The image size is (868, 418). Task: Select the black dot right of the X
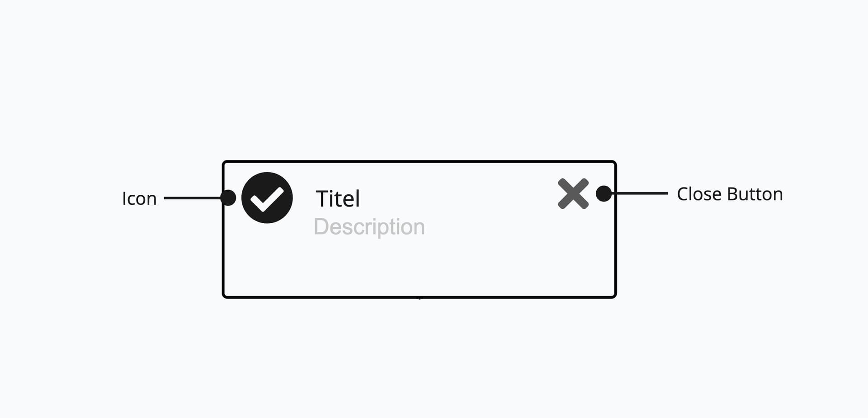[x=604, y=193]
